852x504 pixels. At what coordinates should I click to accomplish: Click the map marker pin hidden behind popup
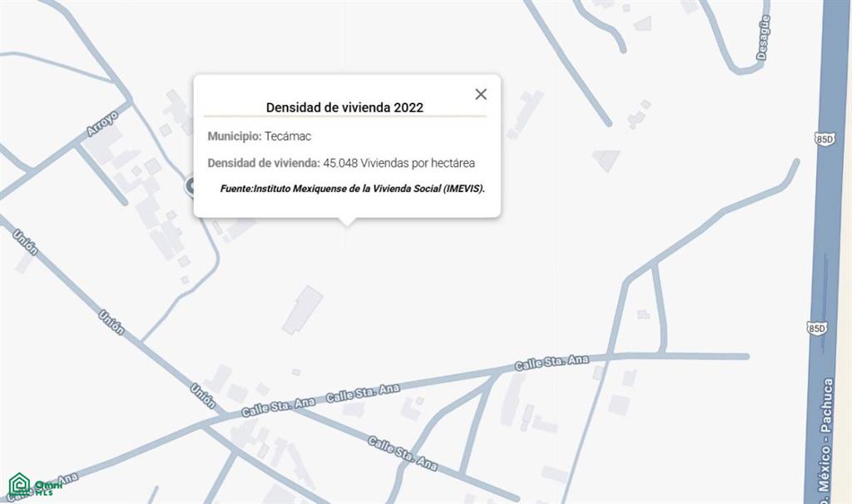click(x=191, y=185)
